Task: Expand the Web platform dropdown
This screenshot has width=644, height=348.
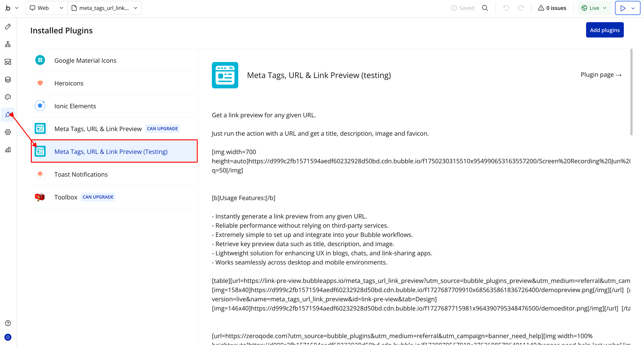Action: point(46,8)
